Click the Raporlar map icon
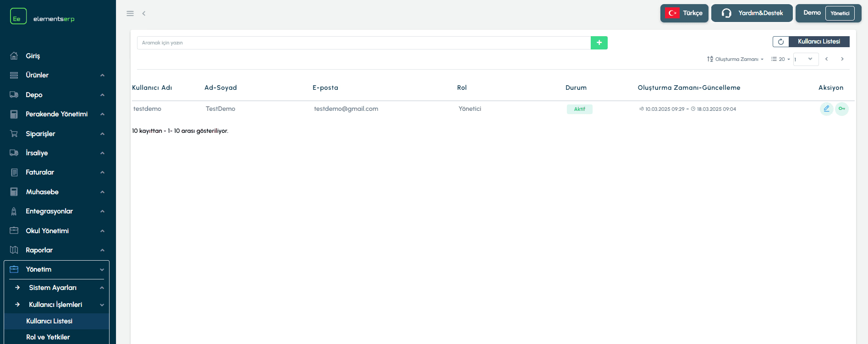Viewport: 868px width, 344px height. [x=14, y=250]
